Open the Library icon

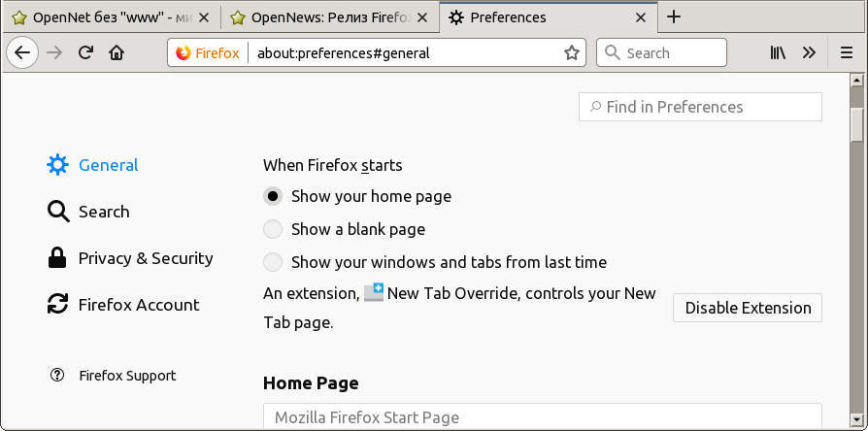point(778,53)
